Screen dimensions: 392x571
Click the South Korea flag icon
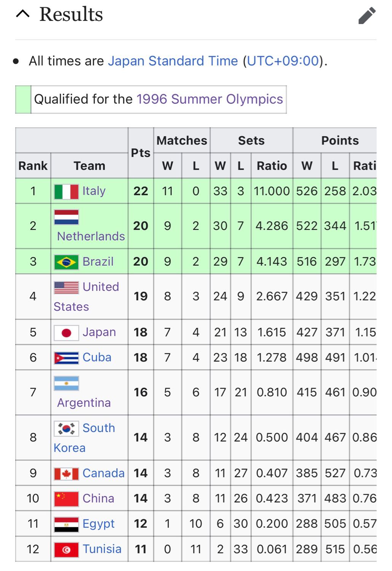67,429
